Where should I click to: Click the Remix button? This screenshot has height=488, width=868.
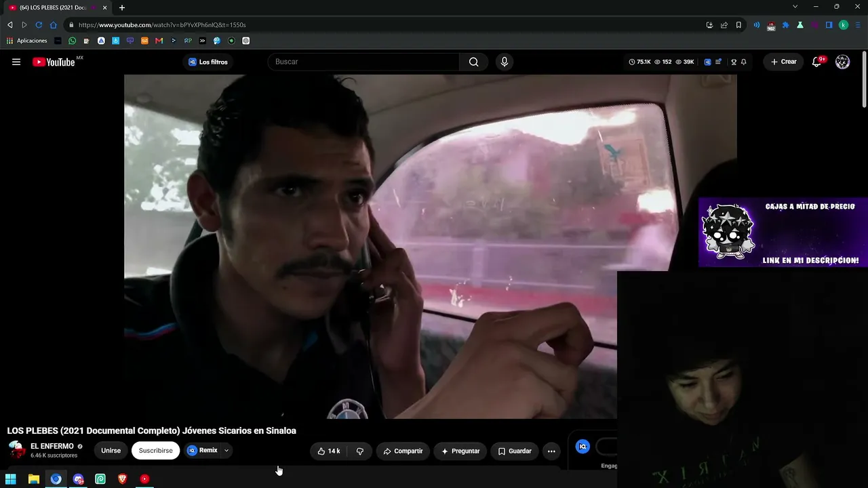pos(202,450)
